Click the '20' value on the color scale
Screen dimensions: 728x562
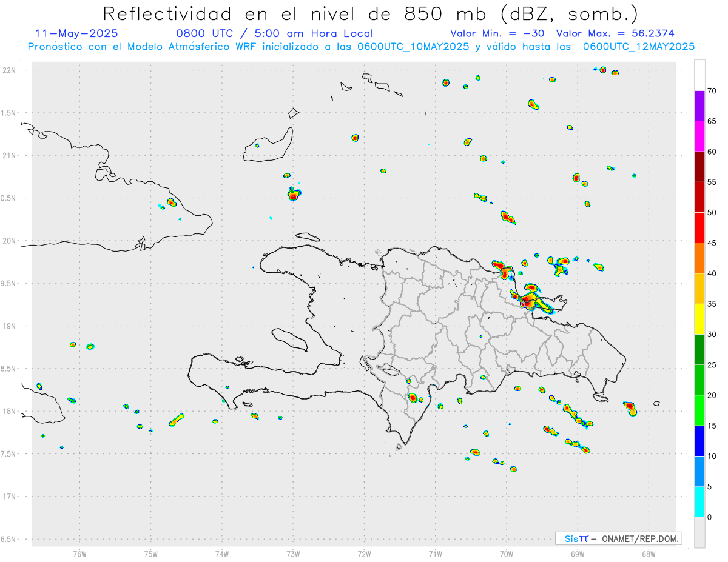(712, 395)
